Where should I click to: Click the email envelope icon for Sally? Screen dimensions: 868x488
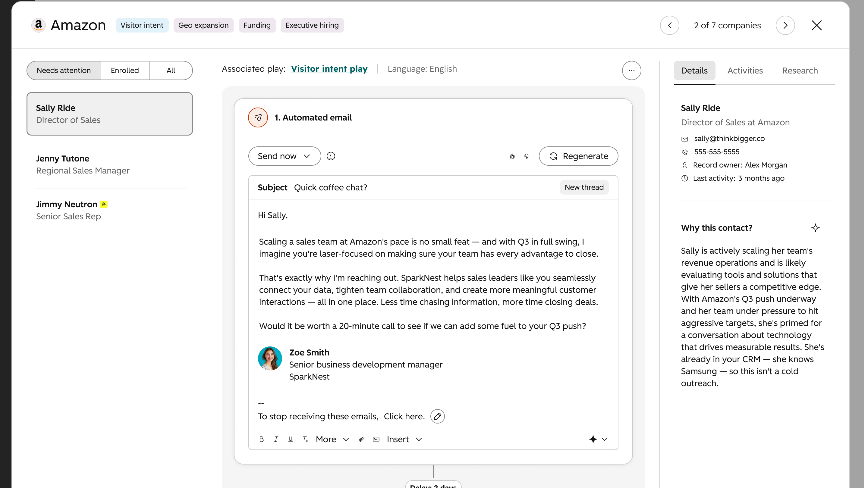685,139
